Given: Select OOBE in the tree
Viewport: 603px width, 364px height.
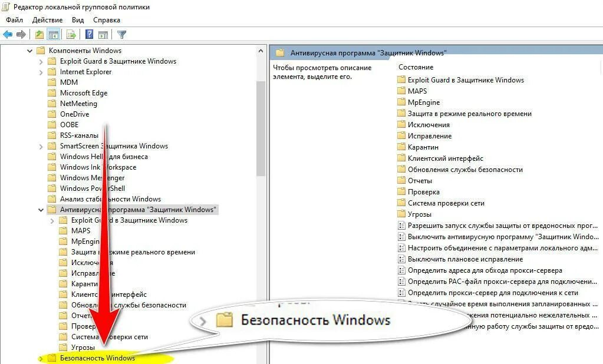Looking at the screenshot, I should point(69,124).
